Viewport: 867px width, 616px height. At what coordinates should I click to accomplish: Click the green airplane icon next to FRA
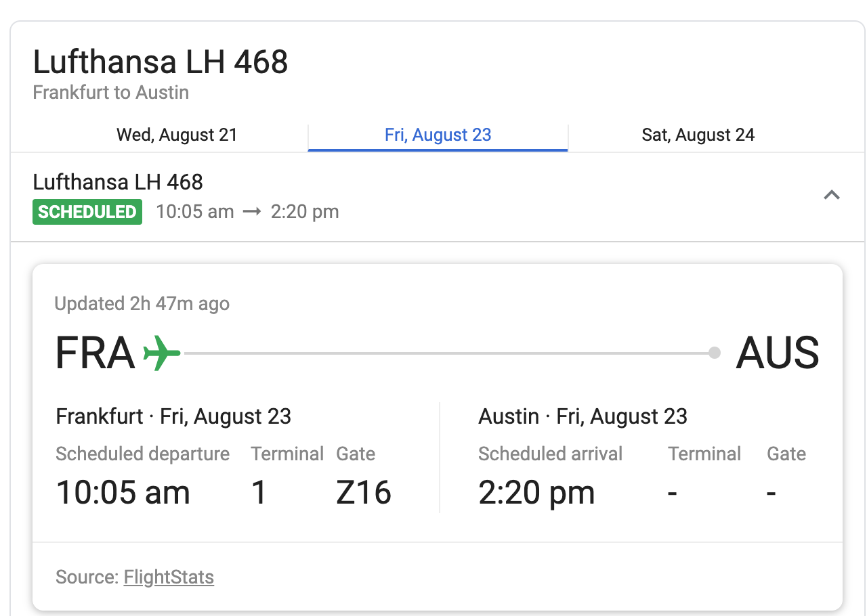pyautogui.click(x=162, y=353)
